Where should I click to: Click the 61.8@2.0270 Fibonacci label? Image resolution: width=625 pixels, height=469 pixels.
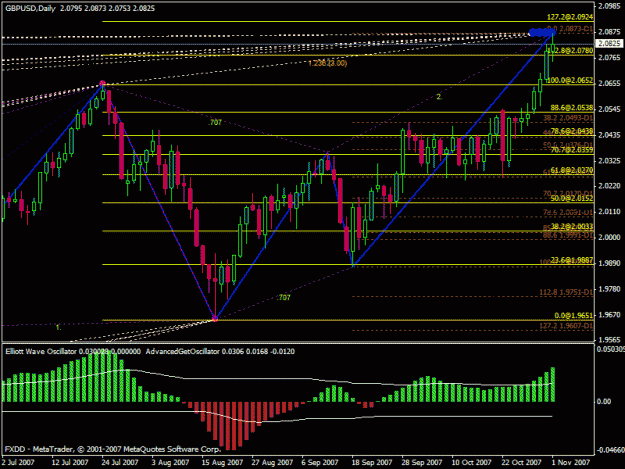click(572, 170)
